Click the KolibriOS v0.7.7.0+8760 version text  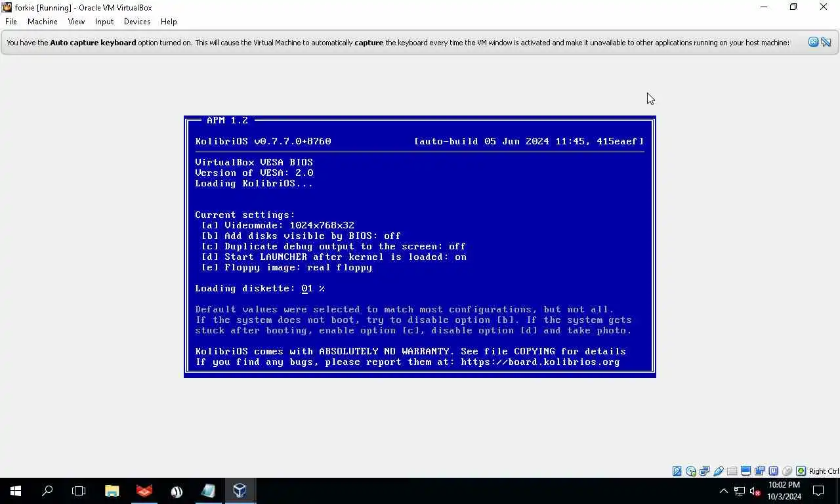point(263,141)
